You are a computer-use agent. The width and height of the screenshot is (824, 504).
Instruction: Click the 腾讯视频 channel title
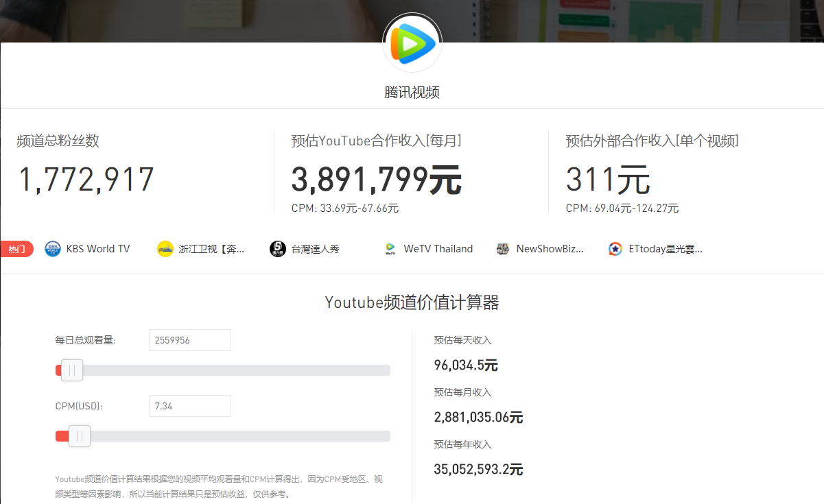click(x=412, y=92)
